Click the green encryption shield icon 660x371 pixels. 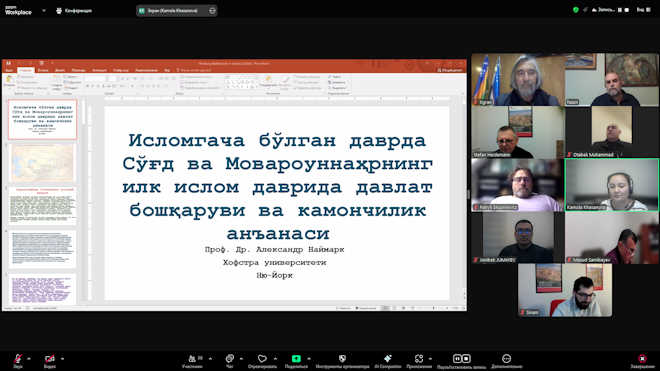tap(575, 10)
